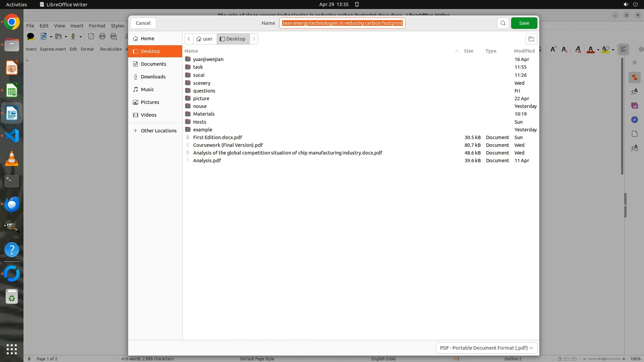Select Documents in places sidebar
644x362 pixels.
(153, 64)
